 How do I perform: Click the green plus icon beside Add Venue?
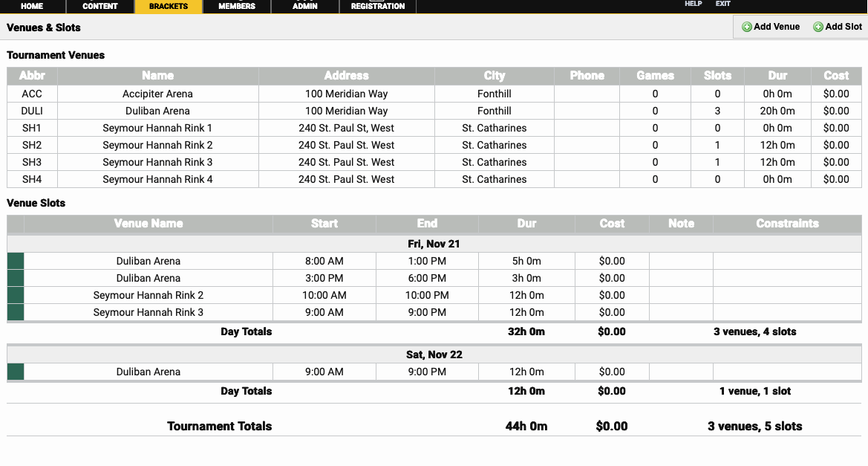tap(747, 27)
